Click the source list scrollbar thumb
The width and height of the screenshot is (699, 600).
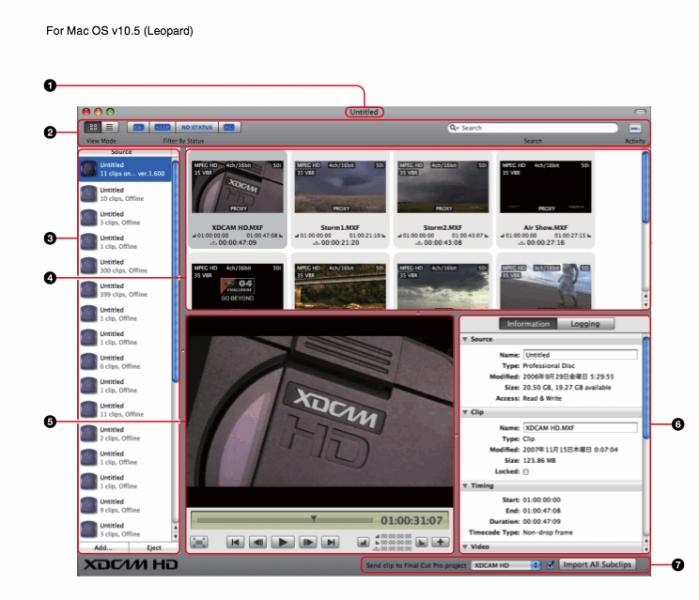click(x=175, y=272)
